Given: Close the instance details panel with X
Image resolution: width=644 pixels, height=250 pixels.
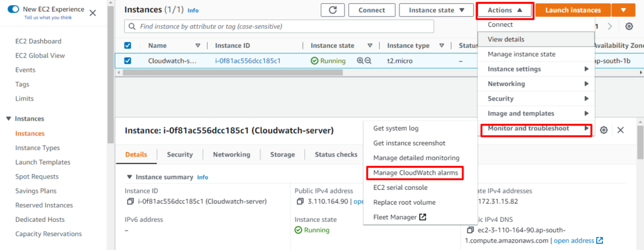Looking at the screenshot, I should pos(621,130).
